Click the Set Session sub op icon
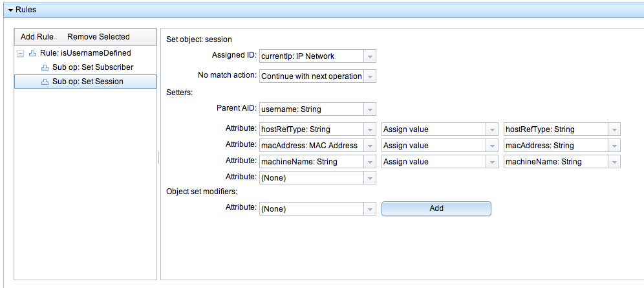 45,82
